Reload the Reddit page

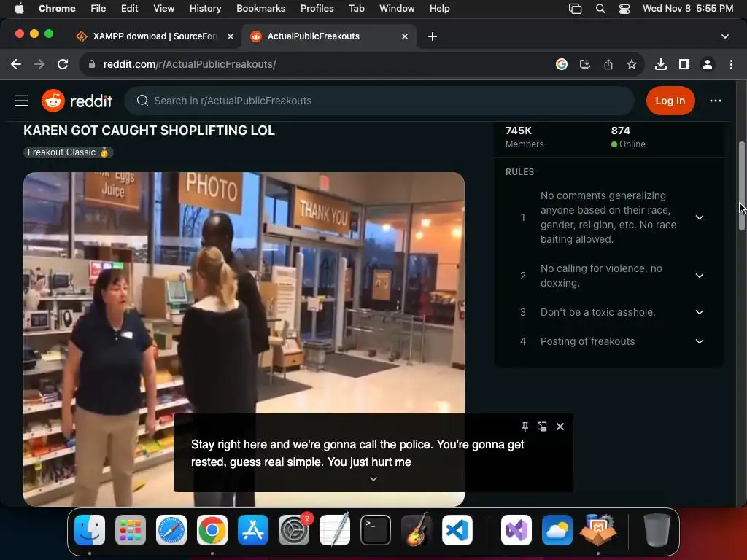pyautogui.click(x=63, y=64)
